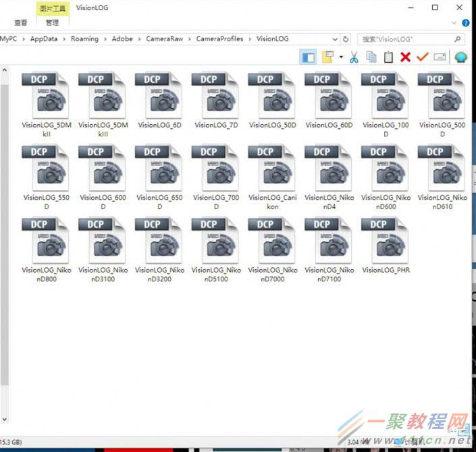Select the VisionLOG_NikonD610 file
The image size is (476, 452).
pos(442,177)
